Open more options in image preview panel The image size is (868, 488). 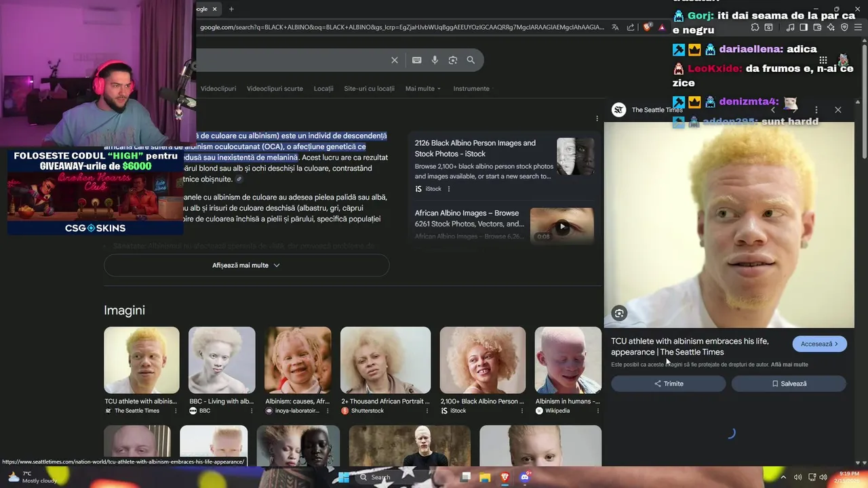click(x=816, y=110)
